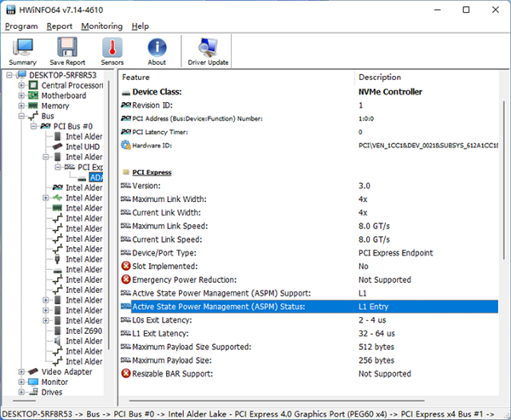
Task: Open the Program menu
Action: point(20,26)
